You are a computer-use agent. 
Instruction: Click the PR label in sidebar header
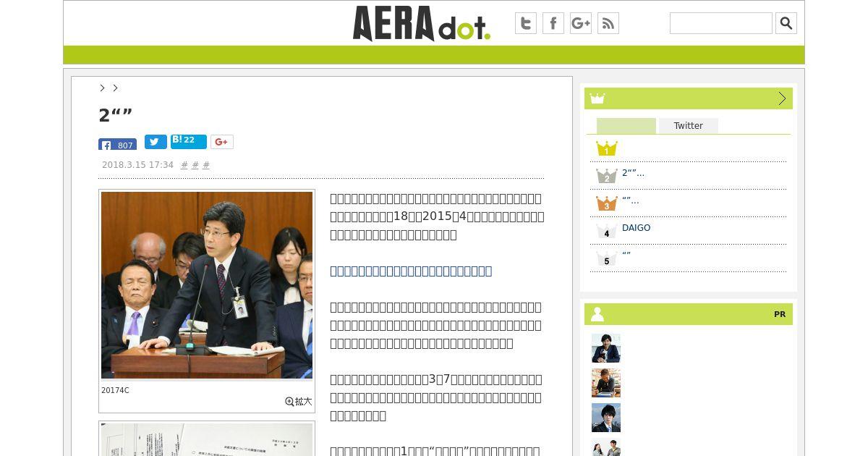click(780, 314)
